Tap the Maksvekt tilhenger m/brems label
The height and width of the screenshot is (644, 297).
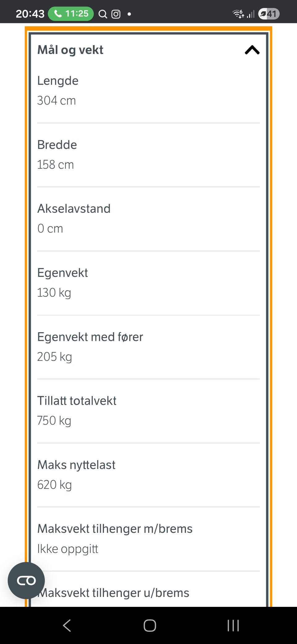pos(115,529)
